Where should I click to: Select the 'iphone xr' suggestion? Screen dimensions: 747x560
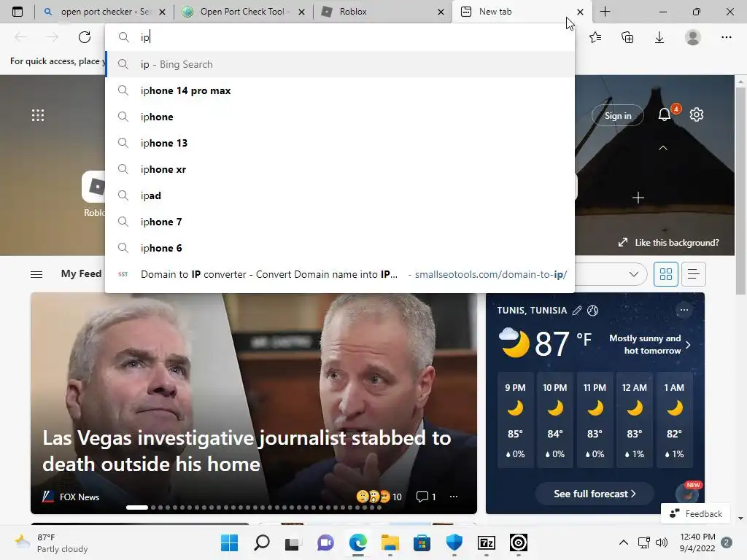pos(340,169)
